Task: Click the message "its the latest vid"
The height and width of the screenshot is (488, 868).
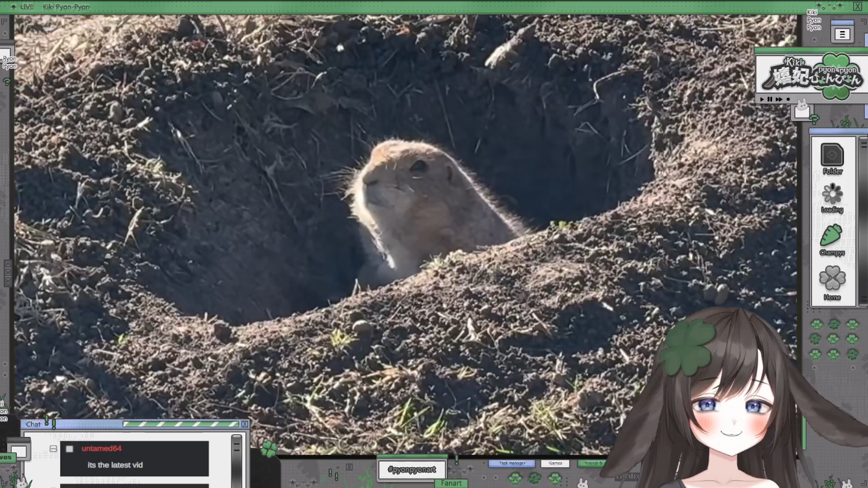Action: [115, 465]
